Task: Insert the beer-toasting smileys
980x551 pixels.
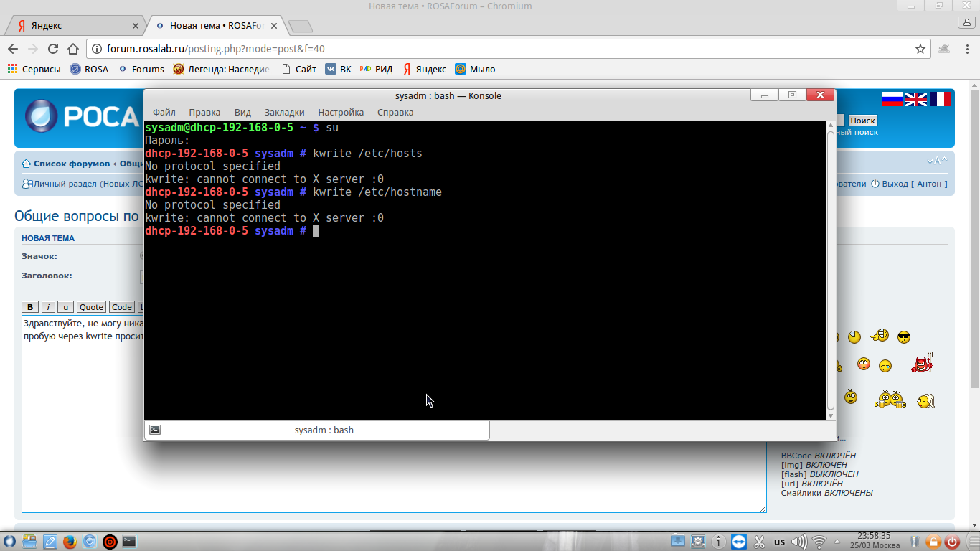Action: (x=890, y=400)
